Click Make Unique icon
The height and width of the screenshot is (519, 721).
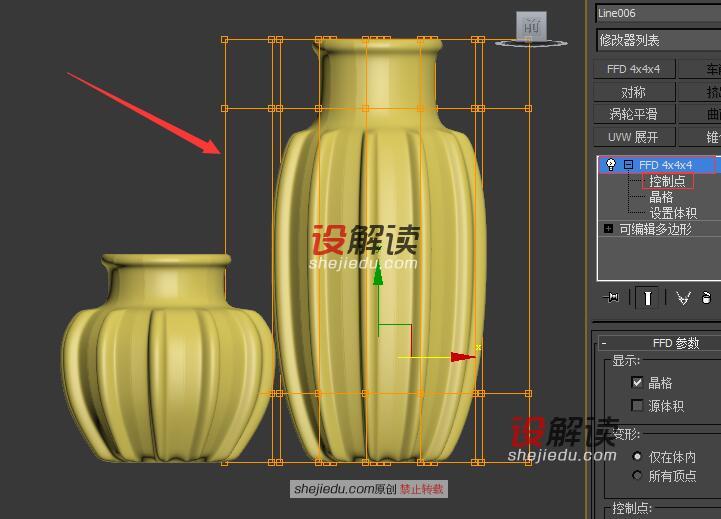(x=683, y=298)
